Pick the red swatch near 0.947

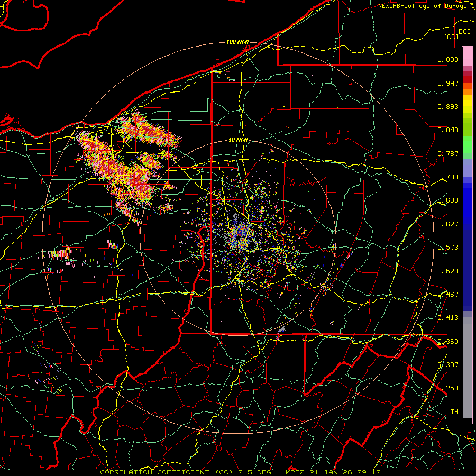point(467,79)
